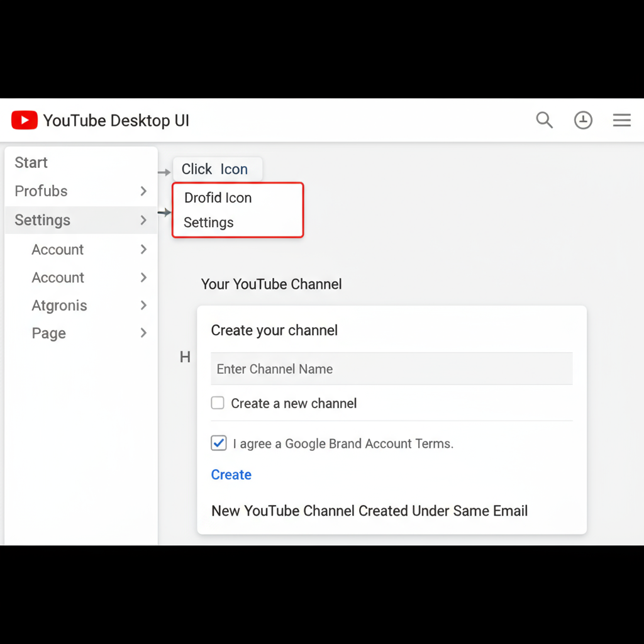The height and width of the screenshot is (644, 644).
Task: Choose Drofid Icon in popup menu
Action: click(218, 197)
